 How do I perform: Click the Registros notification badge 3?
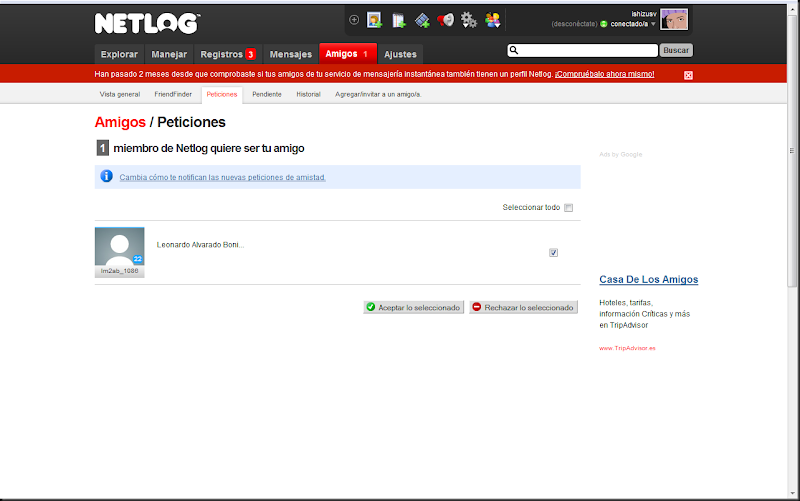click(251, 54)
